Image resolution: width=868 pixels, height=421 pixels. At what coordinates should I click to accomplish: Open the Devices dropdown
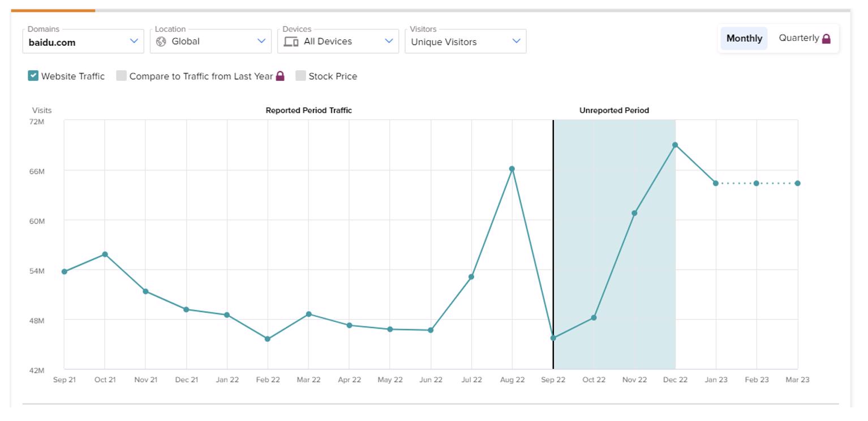pos(338,41)
